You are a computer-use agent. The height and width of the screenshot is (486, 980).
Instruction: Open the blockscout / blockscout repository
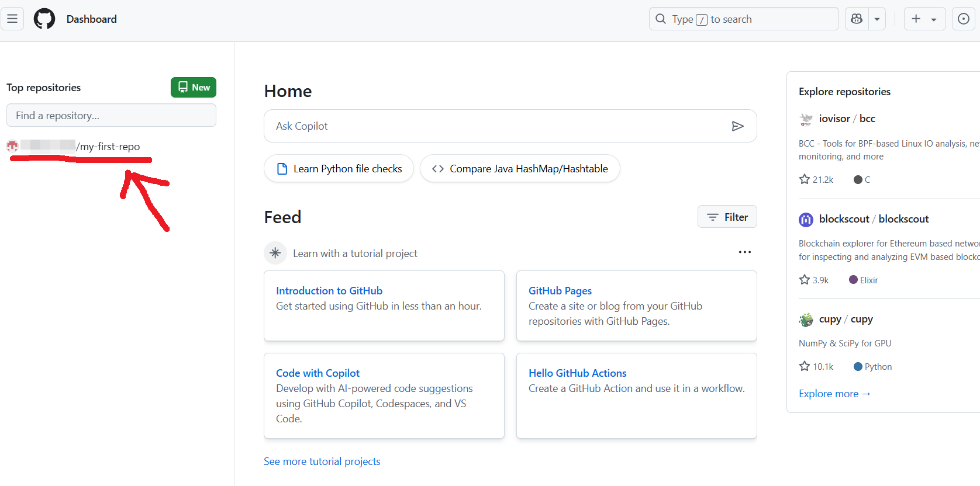click(x=874, y=218)
